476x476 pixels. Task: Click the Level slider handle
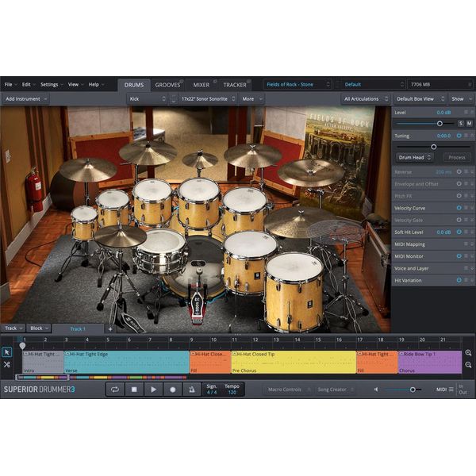click(x=440, y=124)
